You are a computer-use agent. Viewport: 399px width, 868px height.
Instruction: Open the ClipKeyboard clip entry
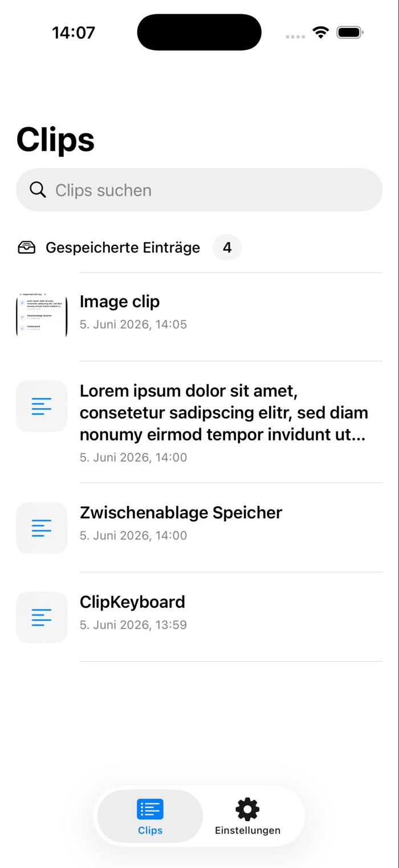click(199, 617)
